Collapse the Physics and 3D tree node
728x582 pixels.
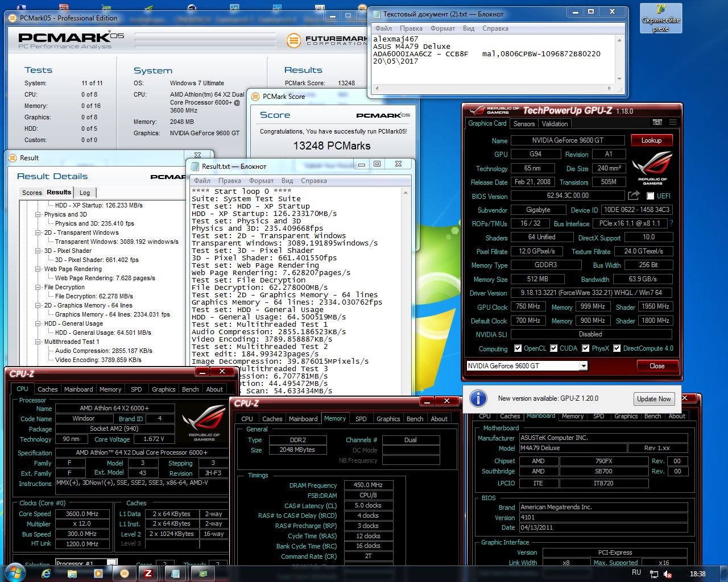pyautogui.click(x=38, y=214)
